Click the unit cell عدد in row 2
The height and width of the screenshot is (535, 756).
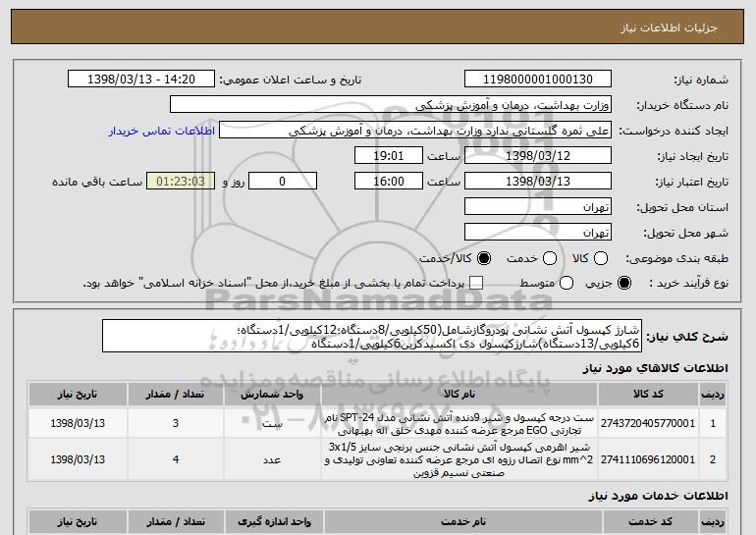[x=272, y=459]
